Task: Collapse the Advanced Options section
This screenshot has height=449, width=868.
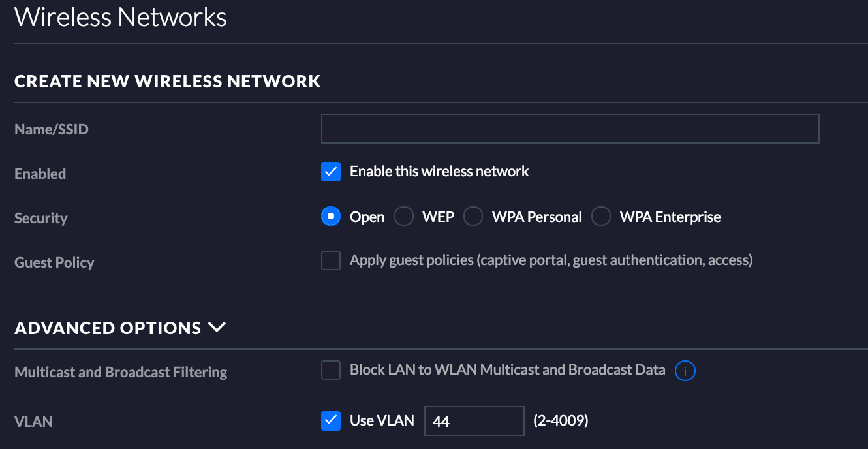Action: coord(218,327)
